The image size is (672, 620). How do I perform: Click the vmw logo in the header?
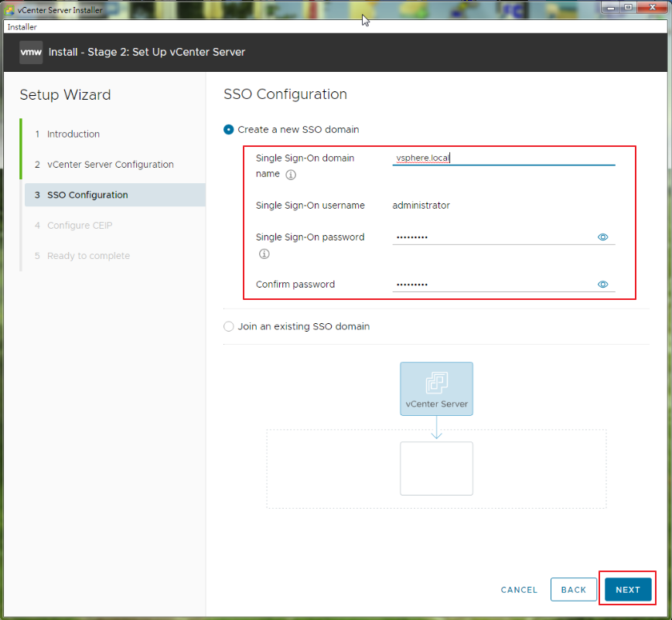[31, 53]
